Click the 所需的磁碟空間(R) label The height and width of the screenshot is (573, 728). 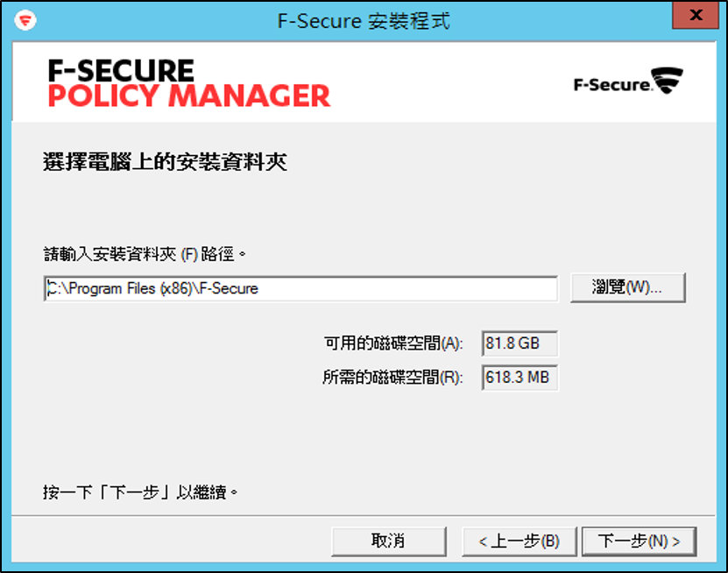[x=392, y=378]
